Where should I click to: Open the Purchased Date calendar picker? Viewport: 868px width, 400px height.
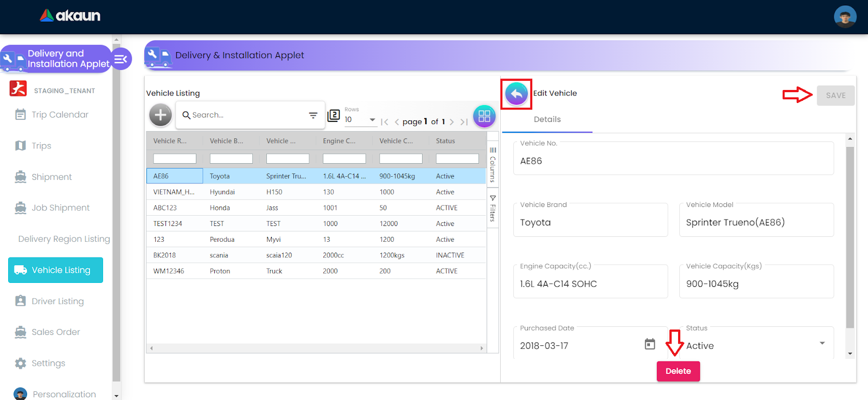[649, 344]
